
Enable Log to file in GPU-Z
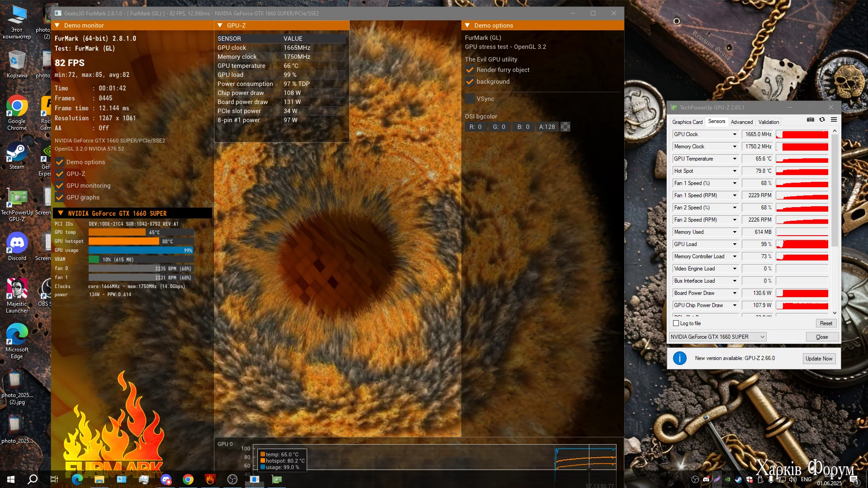pyautogui.click(x=676, y=323)
